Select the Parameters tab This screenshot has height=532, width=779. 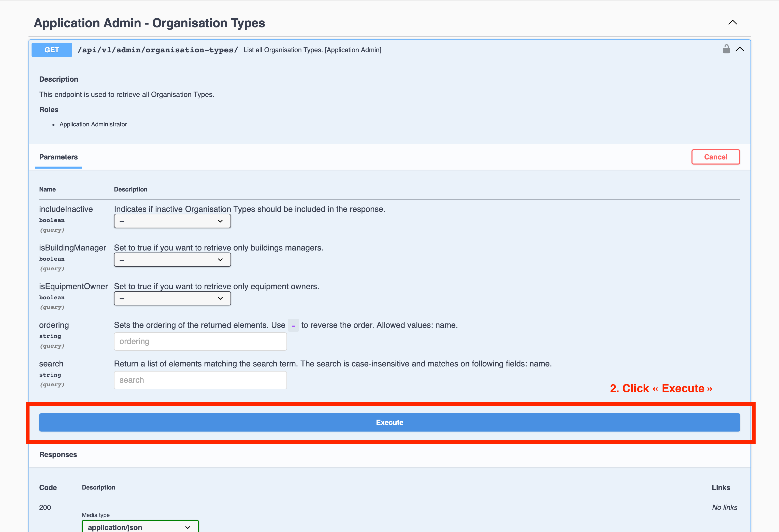(x=58, y=157)
